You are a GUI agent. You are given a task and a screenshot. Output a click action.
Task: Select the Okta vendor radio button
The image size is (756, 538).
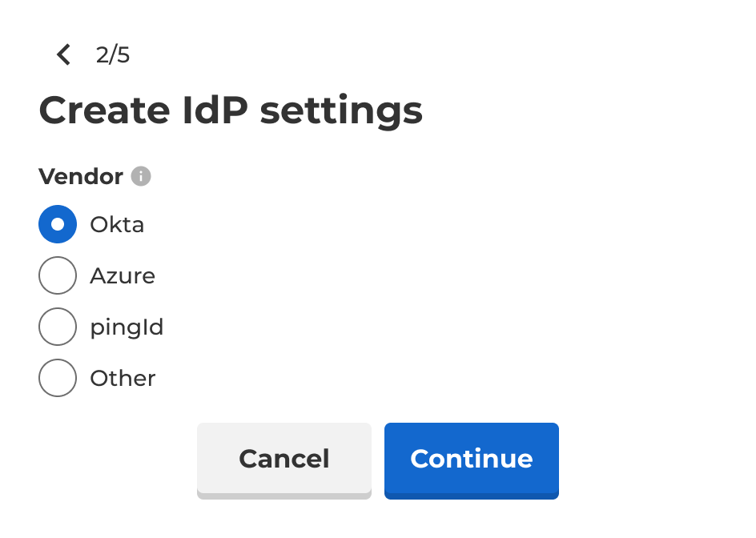point(57,224)
